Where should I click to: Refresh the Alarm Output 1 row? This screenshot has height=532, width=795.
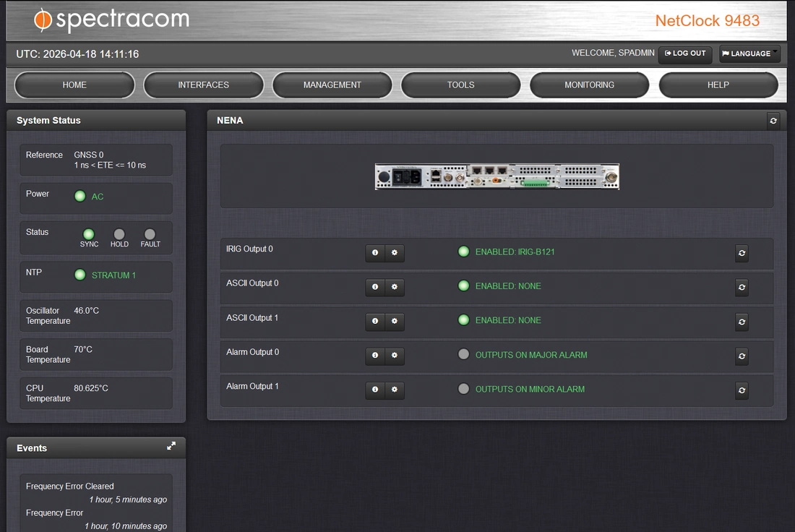tap(742, 390)
